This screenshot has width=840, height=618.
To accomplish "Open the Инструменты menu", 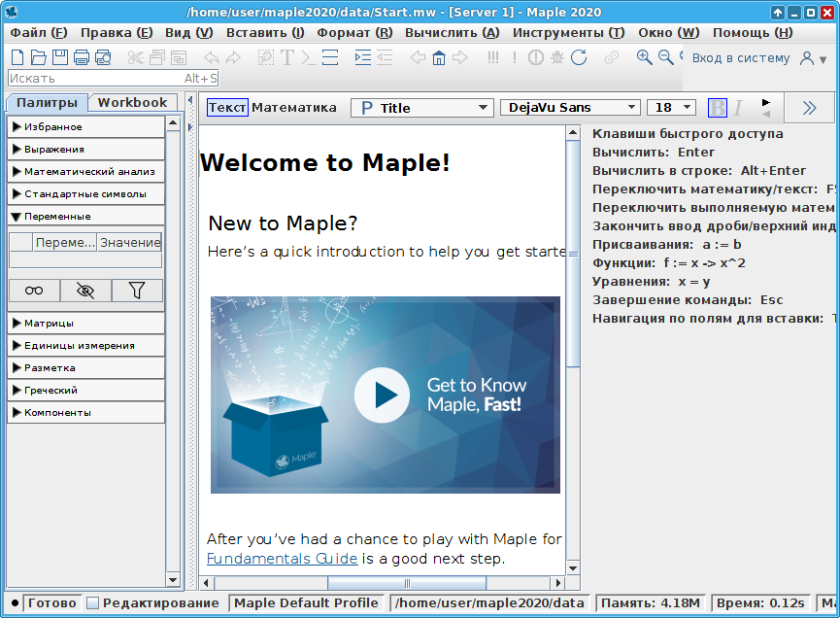I will 568,33.
